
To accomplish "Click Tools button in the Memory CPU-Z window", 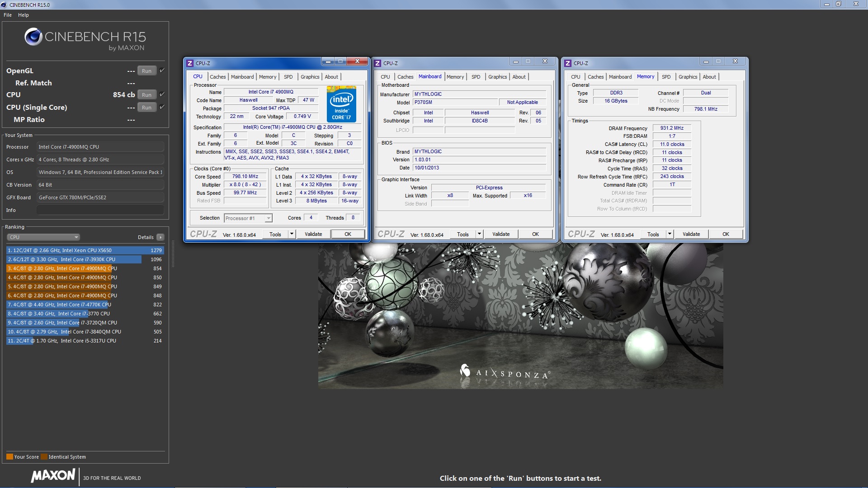I will coord(653,234).
